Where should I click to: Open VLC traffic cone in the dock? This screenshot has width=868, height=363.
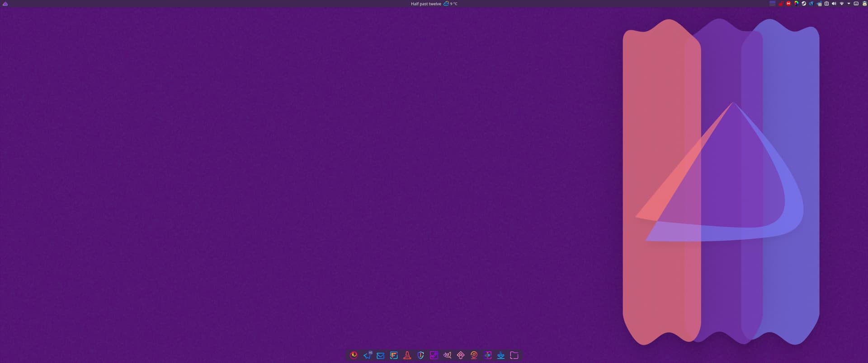pos(407,355)
